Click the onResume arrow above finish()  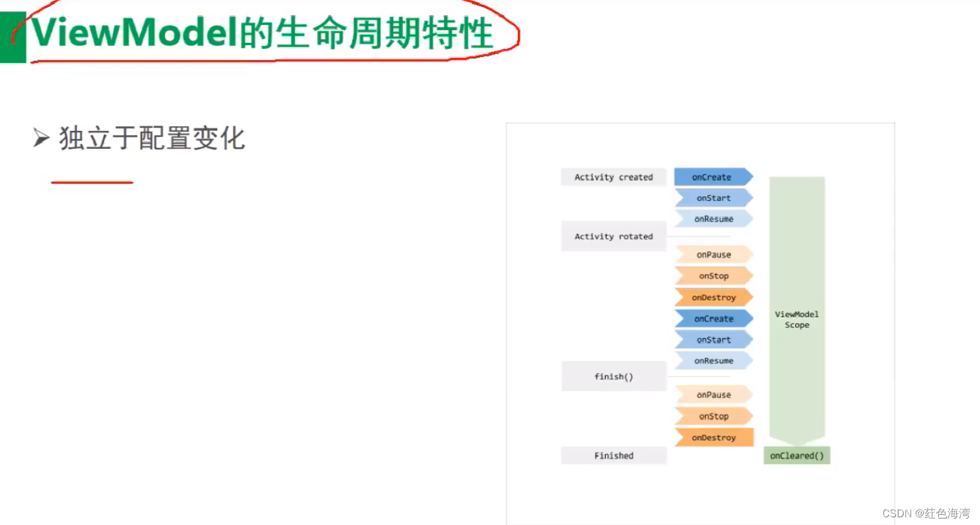point(714,361)
